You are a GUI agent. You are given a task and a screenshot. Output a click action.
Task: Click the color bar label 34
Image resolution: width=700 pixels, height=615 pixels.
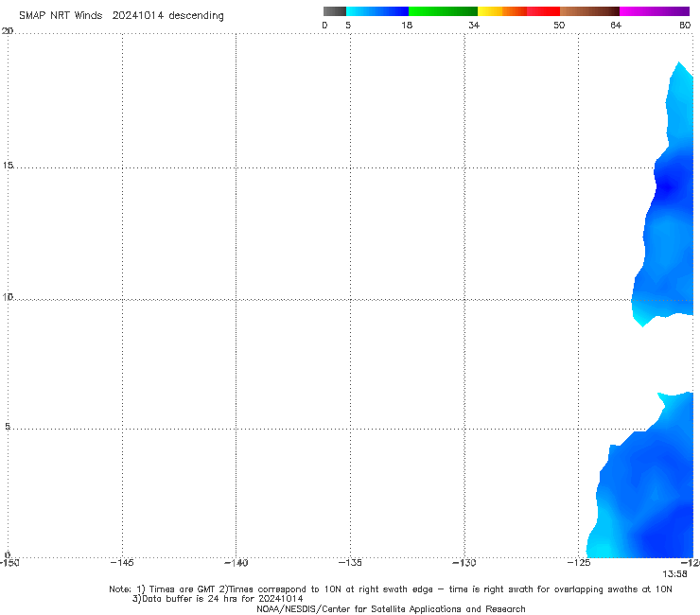[474, 26]
